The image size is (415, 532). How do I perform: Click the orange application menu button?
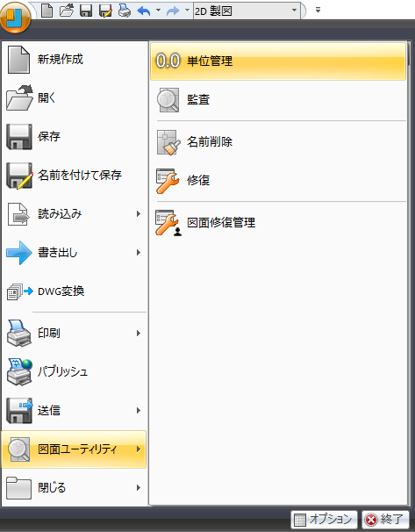pos(15,17)
